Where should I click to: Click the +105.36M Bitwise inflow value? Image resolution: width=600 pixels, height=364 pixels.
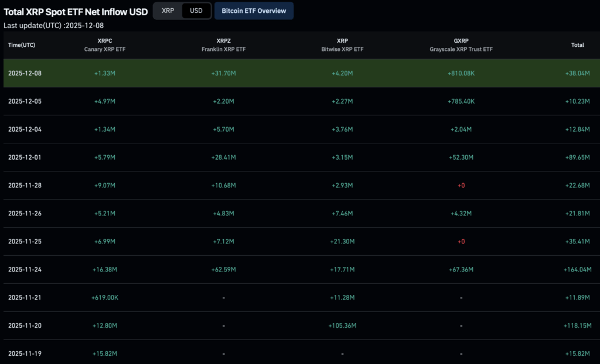342,325
